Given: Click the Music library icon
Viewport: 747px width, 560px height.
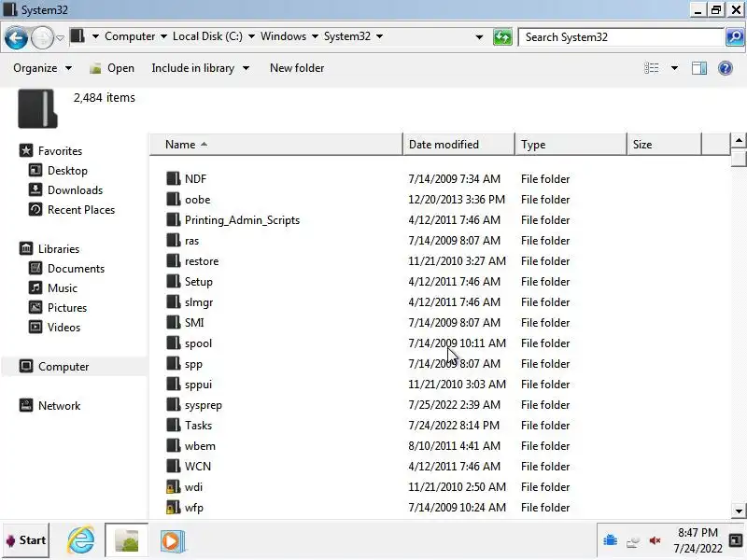Looking at the screenshot, I should pyautogui.click(x=35, y=288).
